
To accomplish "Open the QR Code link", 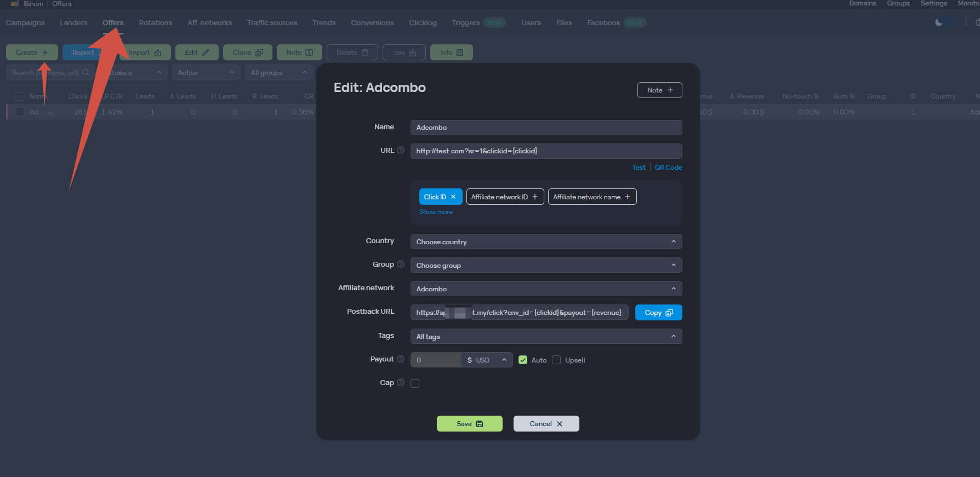I will click(668, 168).
